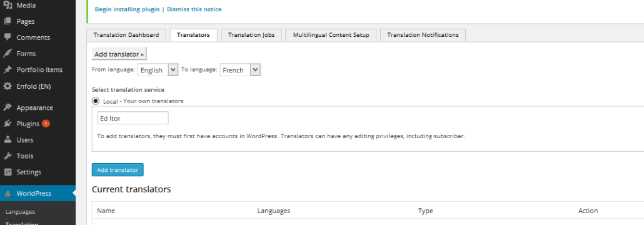Click the Media sidebar icon

tap(8, 6)
